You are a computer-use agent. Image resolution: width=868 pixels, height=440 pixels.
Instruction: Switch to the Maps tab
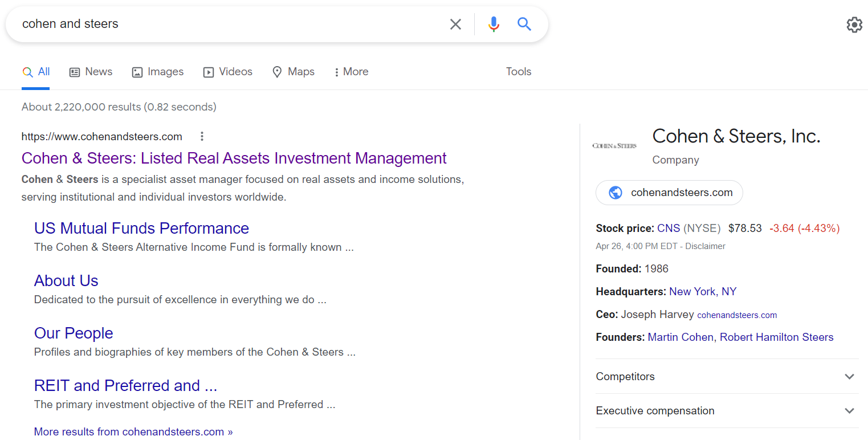(x=294, y=72)
